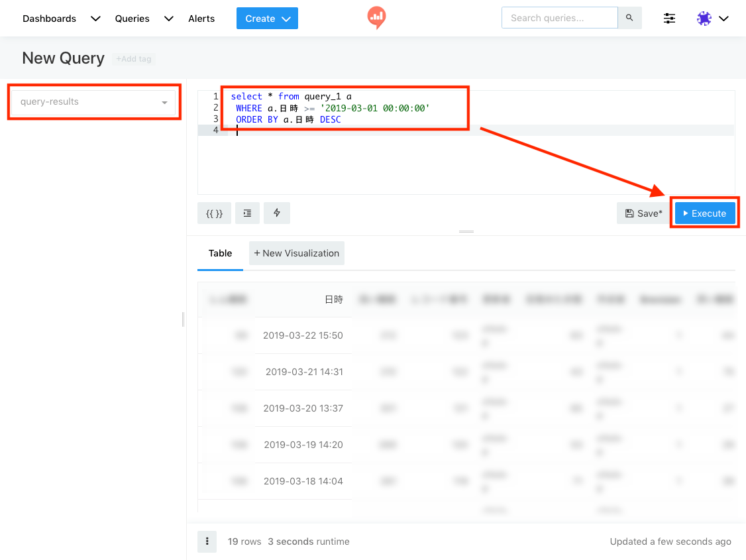Go to Alerts in navigation bar
Image resolution: width=746 pixels, height=560 pixels.
pos(201,19)
